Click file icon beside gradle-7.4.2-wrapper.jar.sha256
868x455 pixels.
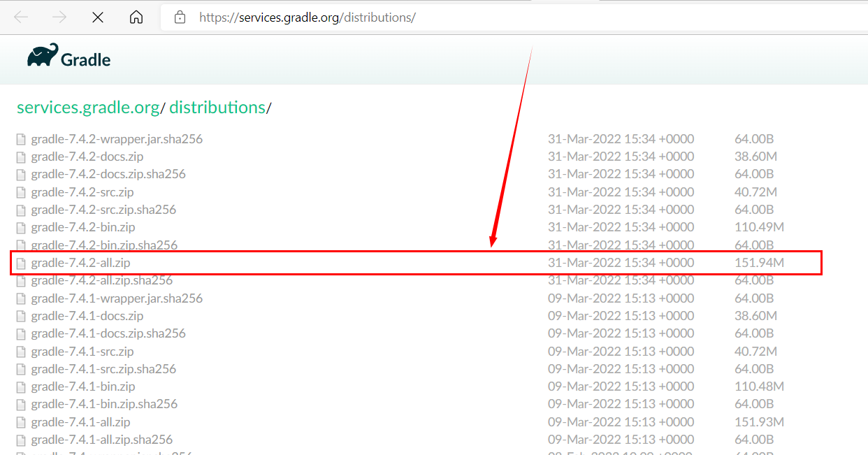[20, 139]
